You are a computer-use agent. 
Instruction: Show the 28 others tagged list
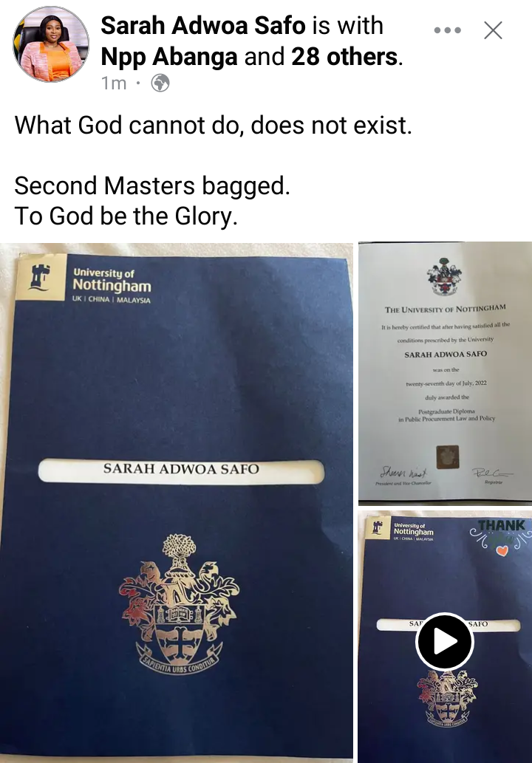(344, 56)
